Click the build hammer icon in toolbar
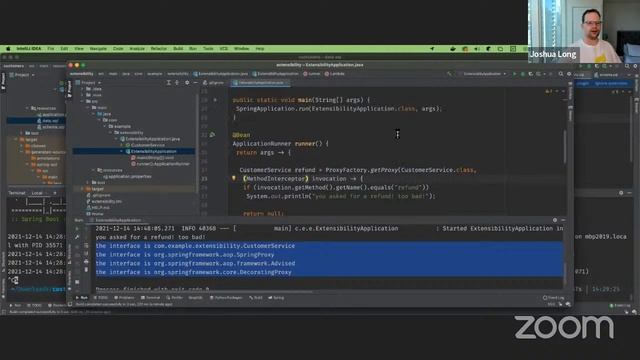Screen dimensions: 640x360 point(449,74)
